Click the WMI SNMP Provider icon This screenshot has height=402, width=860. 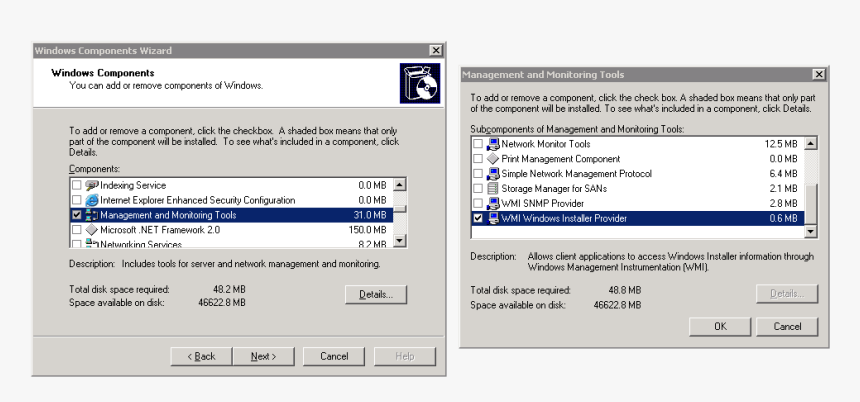(x=493, y=203)
